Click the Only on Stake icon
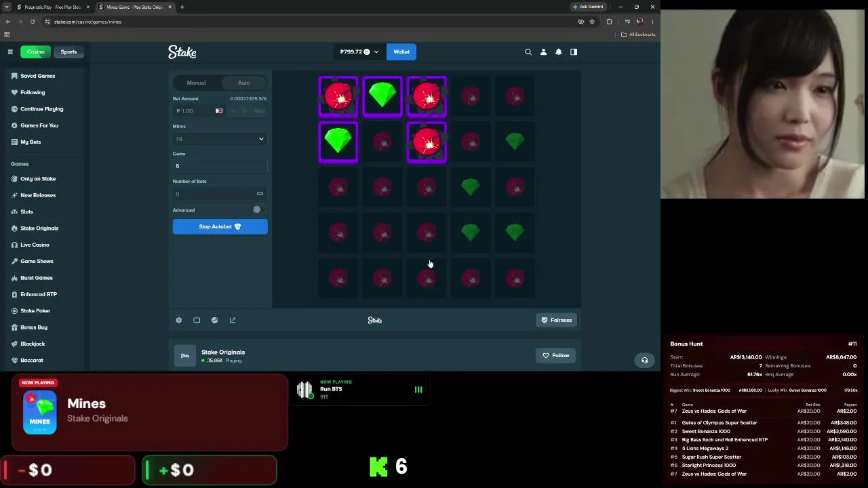 [14, 179]
